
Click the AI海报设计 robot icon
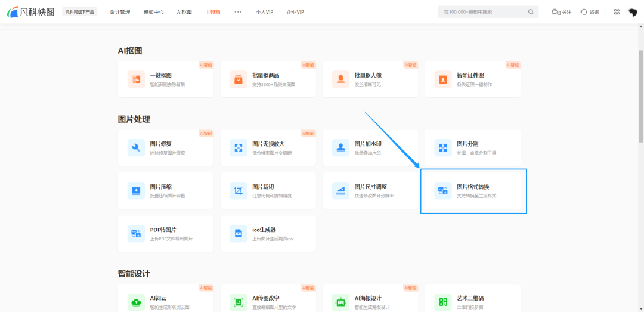(x=340, y=302)
